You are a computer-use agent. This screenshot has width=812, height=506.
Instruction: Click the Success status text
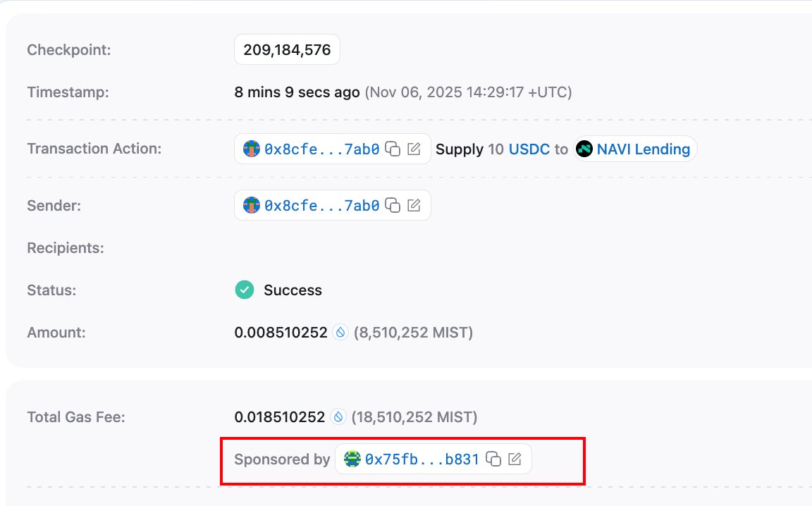click(x=293, y=290)
